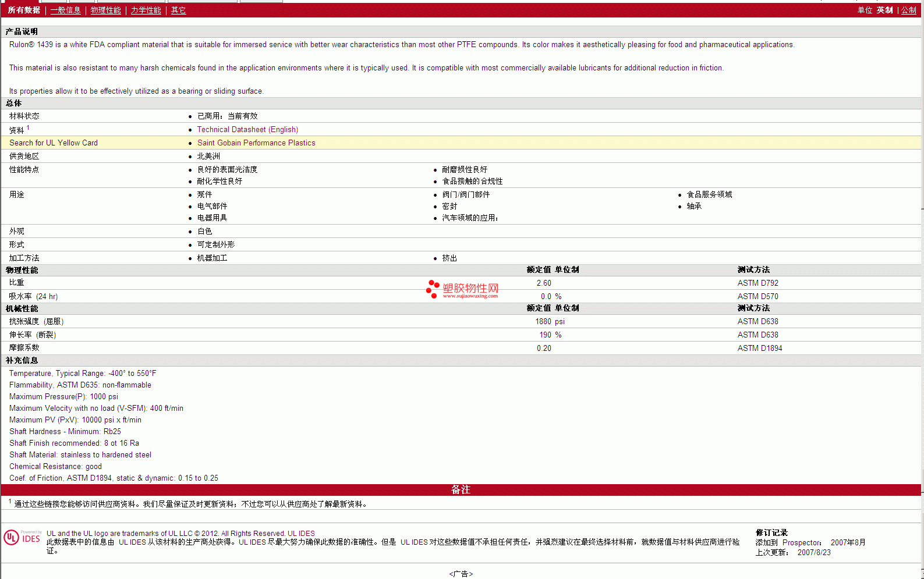Go to the 力学性能 tab
Screen dimensions: 924x579
click(146, 10)
